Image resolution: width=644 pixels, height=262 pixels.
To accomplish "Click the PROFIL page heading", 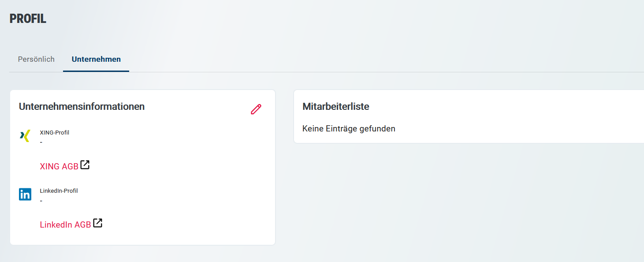I will 28,19.
